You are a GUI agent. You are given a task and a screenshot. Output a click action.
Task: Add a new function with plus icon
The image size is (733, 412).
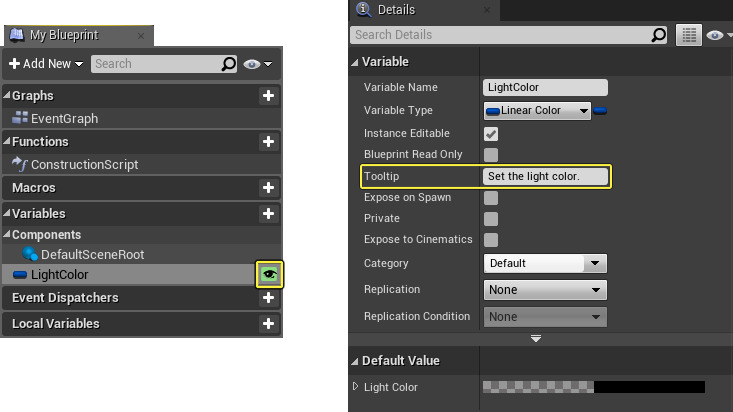(x=268, y=142)
